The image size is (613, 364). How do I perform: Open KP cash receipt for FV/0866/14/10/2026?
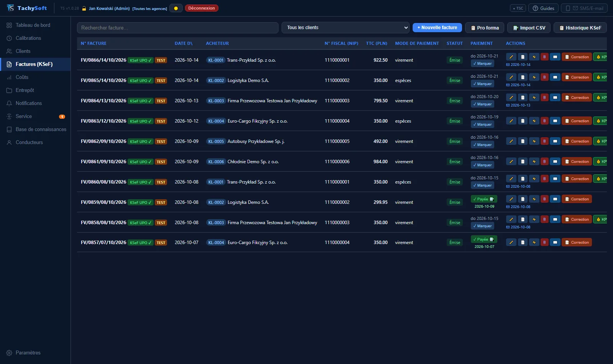600,57
